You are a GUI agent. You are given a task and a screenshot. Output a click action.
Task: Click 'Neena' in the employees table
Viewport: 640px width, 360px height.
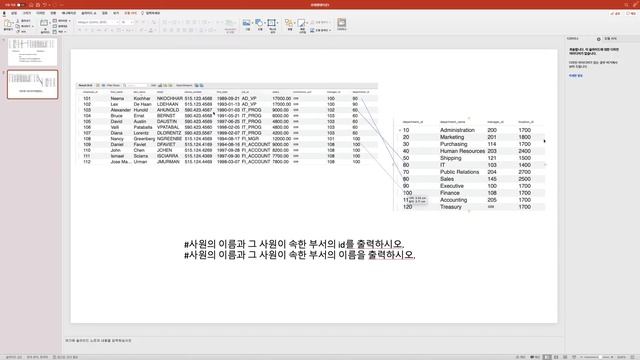[x=117, y=98]
